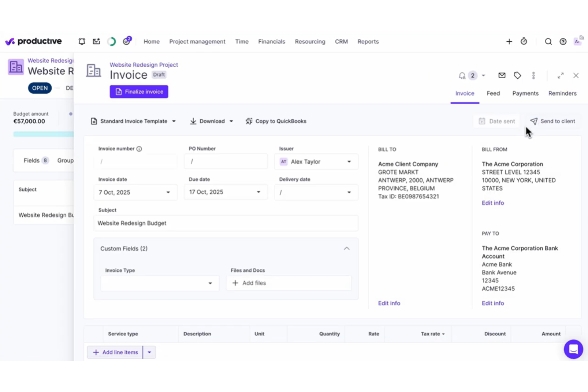Select the Invoice tab
Image resolution: width=588 pixels, height=392 pixels.
[465, 93]
